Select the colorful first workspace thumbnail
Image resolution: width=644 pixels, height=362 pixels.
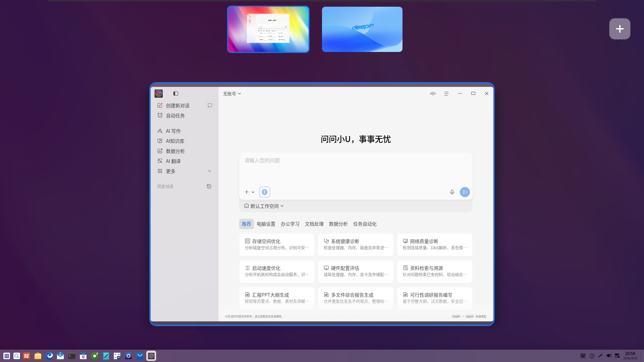click(x=268, y=29)
